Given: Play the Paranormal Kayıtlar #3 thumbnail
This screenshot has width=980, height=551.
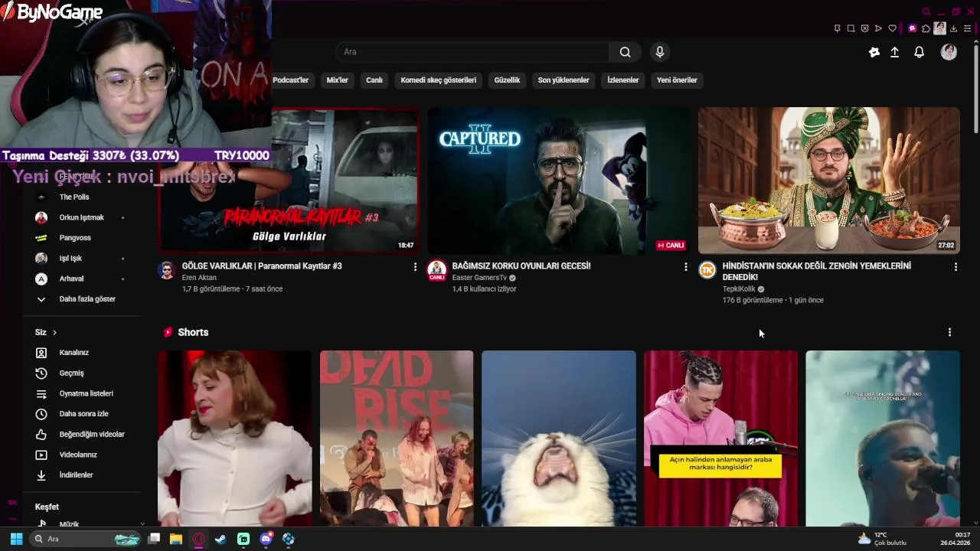Looking at the screenshot, I should [289, 181].
